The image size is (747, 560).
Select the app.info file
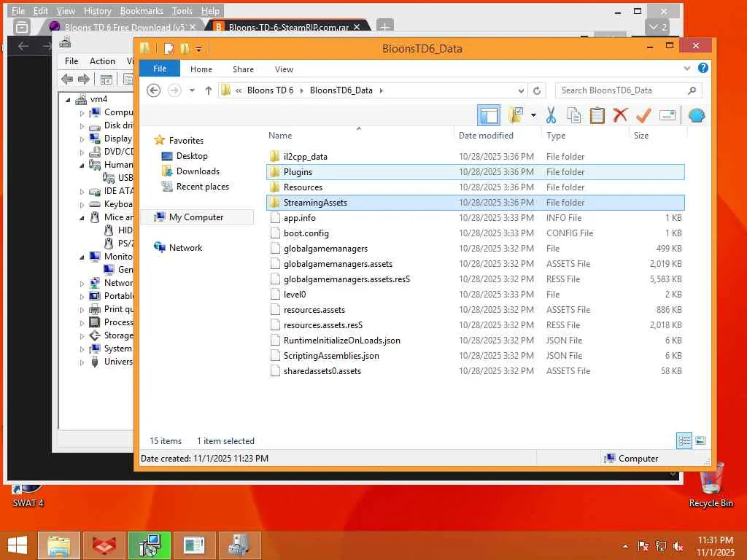tap(475, 217)
